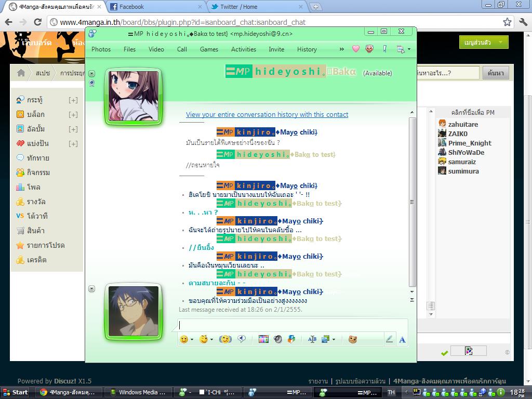The width and height of the screenshot is (532, 399).
Task: Expand the [+] next to บล็อก
Action: click(x=73, y=115)
